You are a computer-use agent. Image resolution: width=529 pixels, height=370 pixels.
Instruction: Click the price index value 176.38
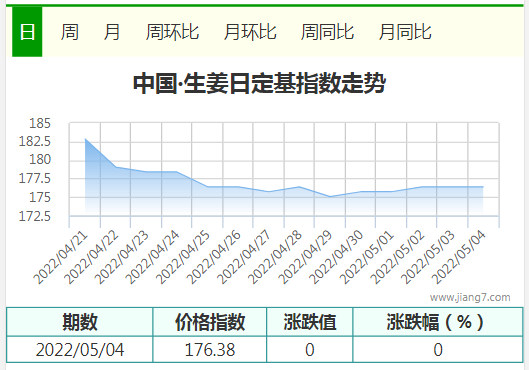210,349
